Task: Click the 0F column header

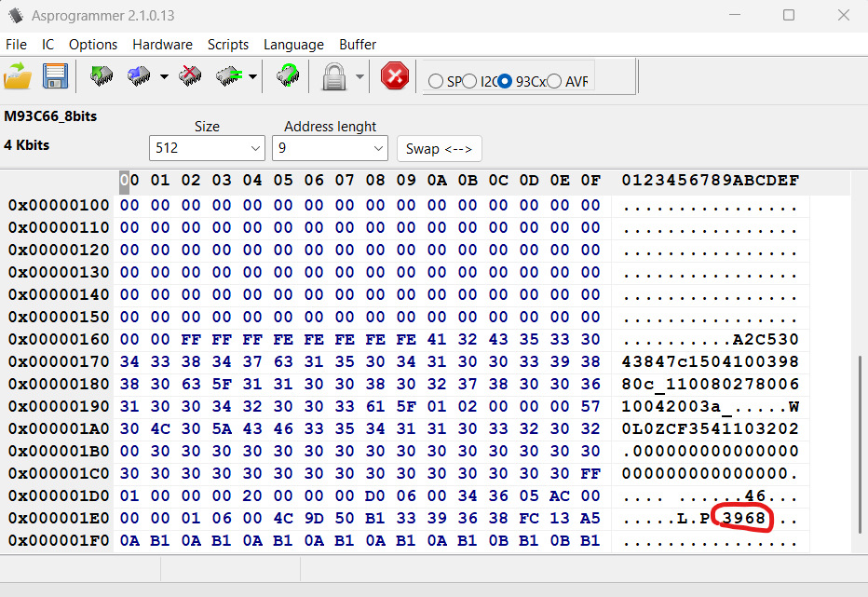Action: tap(590, 181)
